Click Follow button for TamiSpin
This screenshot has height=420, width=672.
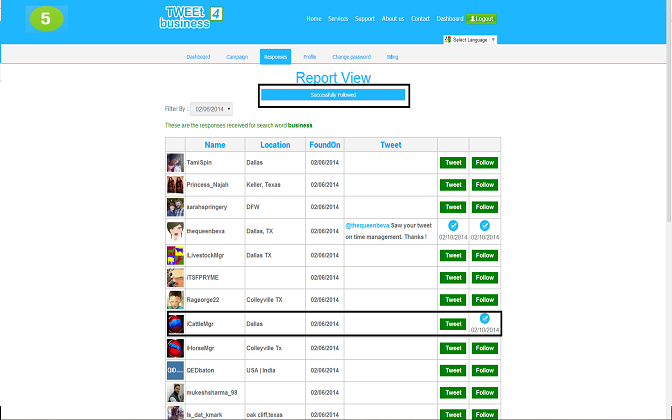pyautogui.click(x=485, y=163)
